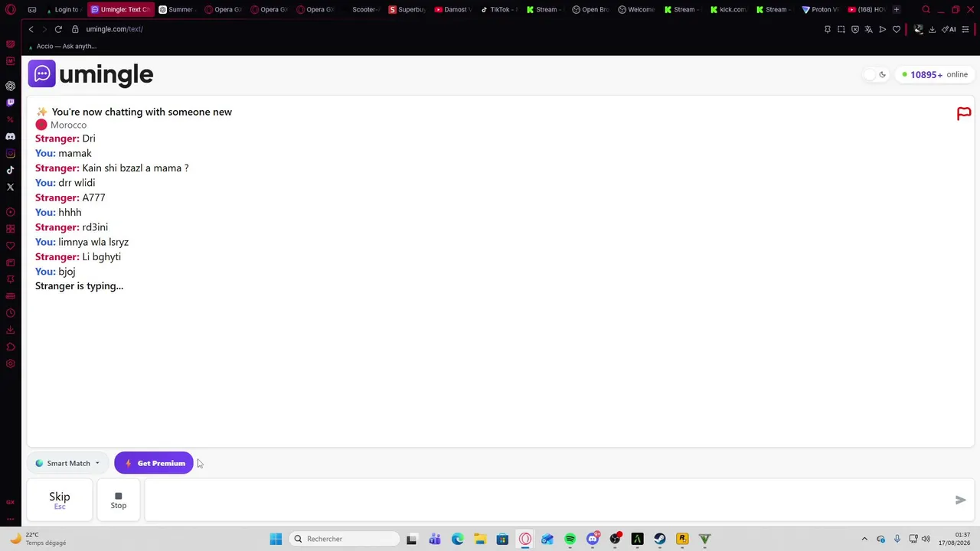Show hidden system tray icons chevron
The width and height of the screenshot is (980, 551).
coord(864,539)
